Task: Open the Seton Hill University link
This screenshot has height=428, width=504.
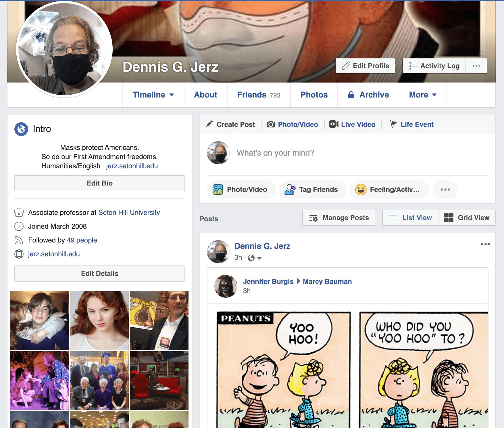Action: 129,213
